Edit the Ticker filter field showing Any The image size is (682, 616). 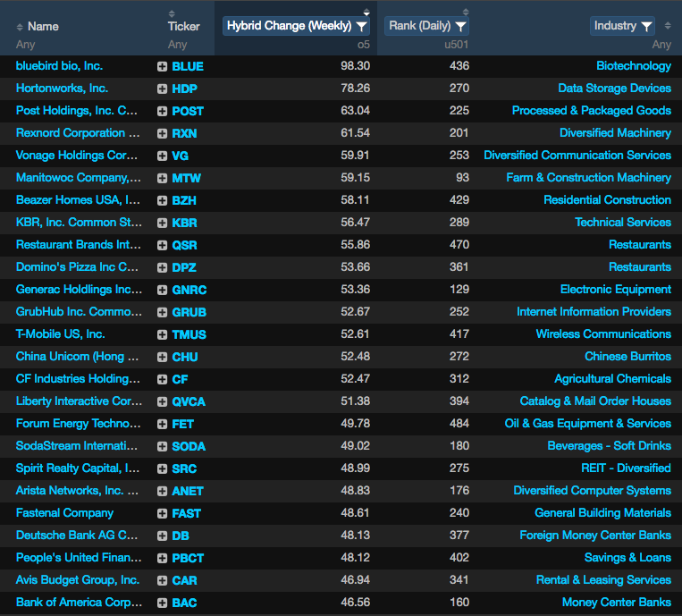pyautogui.click(x=178, y=45)
